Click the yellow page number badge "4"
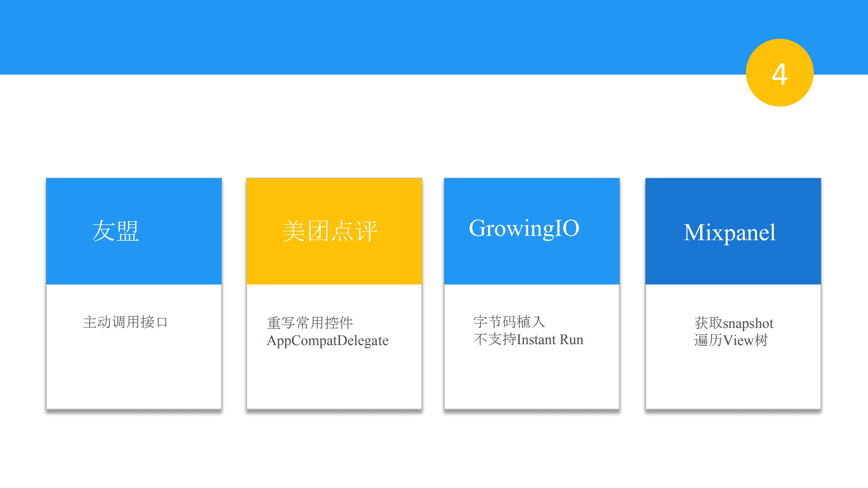Image resolution: width=868 pixels, height=488 pixels. pyautogui.click(x=779, y=72)
